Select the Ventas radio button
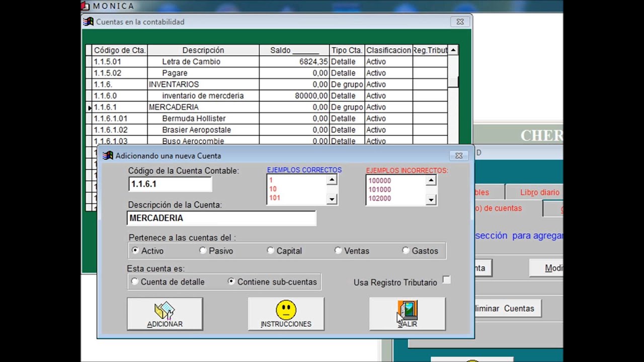Screen dimensions: 644x362 click(x=338, y=250)
